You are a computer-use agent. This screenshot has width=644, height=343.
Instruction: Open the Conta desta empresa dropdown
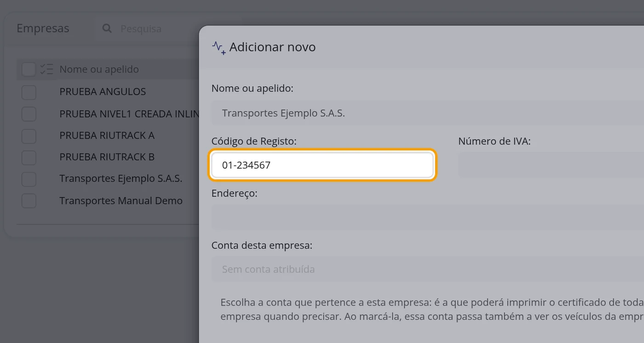click(x=428, y=269)
